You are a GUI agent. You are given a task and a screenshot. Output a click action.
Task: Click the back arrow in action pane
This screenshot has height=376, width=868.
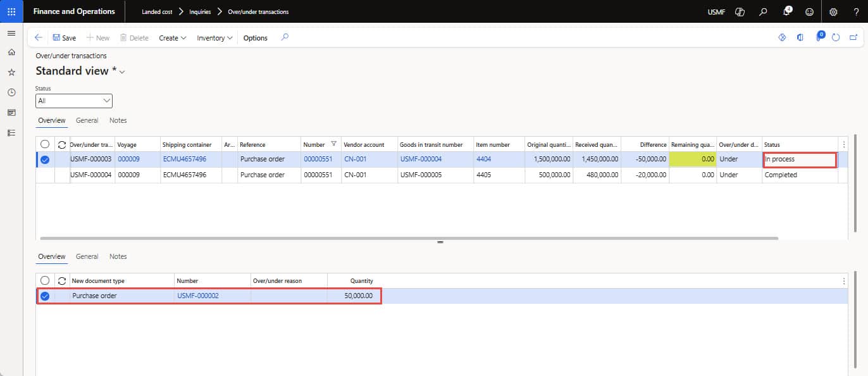click(x=39, y=38)
